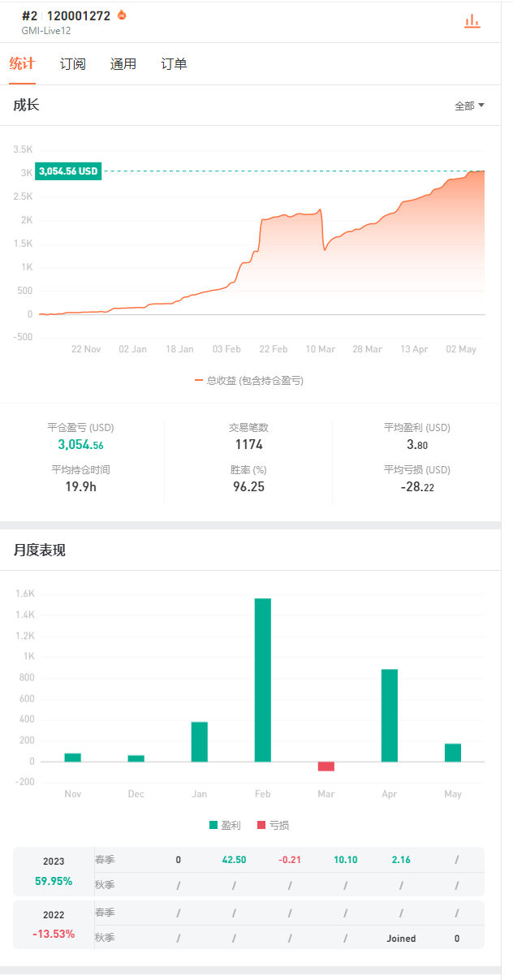Click the Joined cell in 2022 row
513x980 pixels.
point(401,939)
